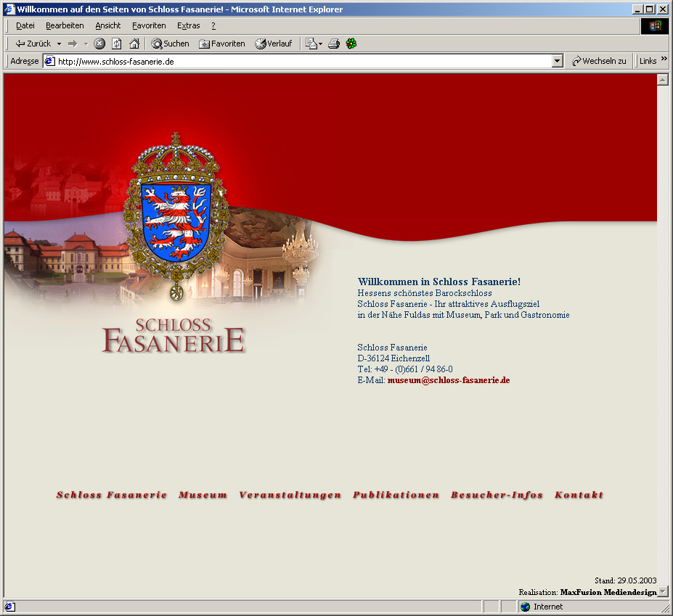Click the page icon in address bar
Image resolution: width=673 pixels, height=616 pixels.
point(50,62)
